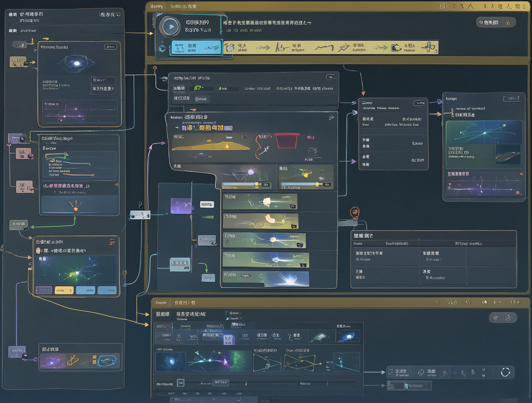The image size is (532, 403).
Task: Click the round icon inside the top panel pill button
Action: (x=508, y=23)
